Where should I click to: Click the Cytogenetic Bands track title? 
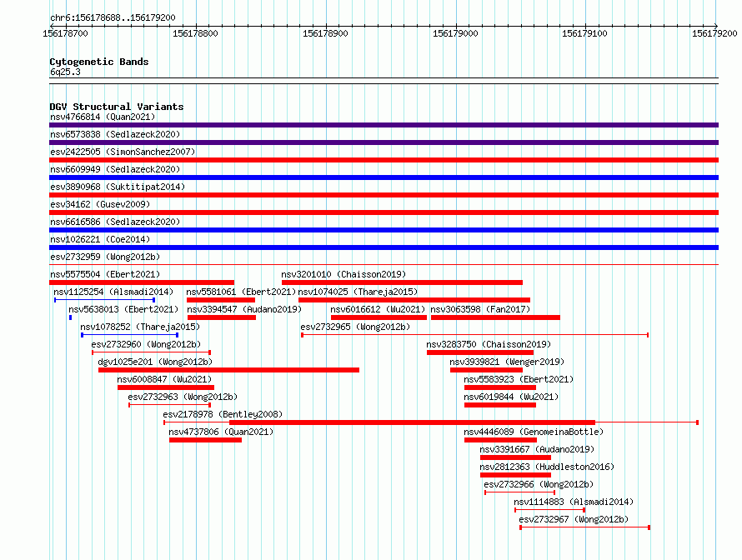point(99,62)
